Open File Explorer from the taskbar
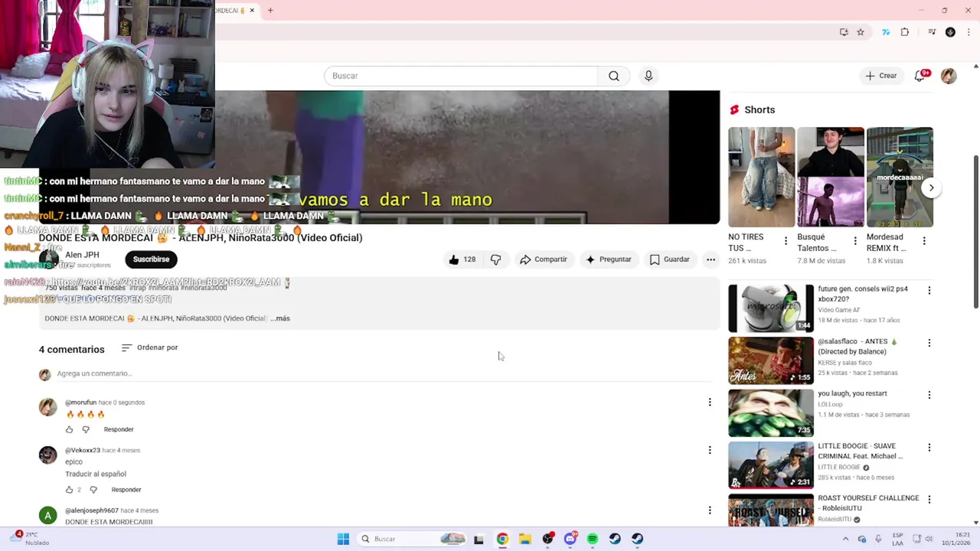The image size is (980, 551). tap(525, 539)
